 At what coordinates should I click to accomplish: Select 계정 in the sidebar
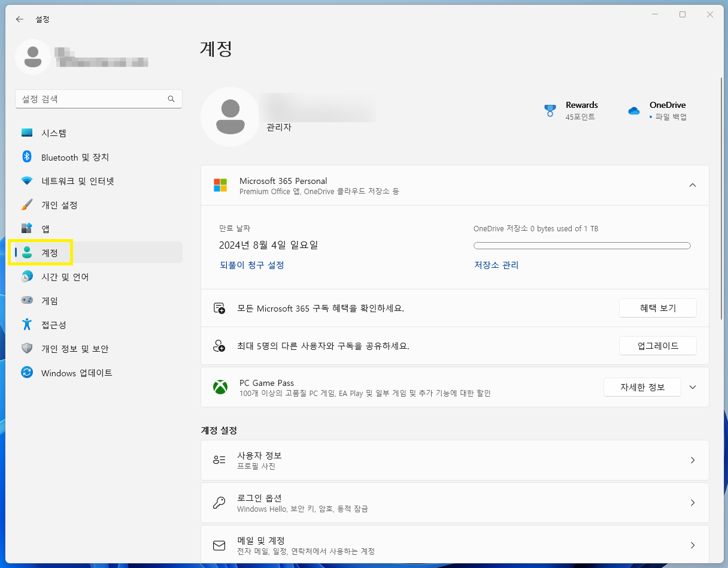pyautogui.click(x=99, y=253)
